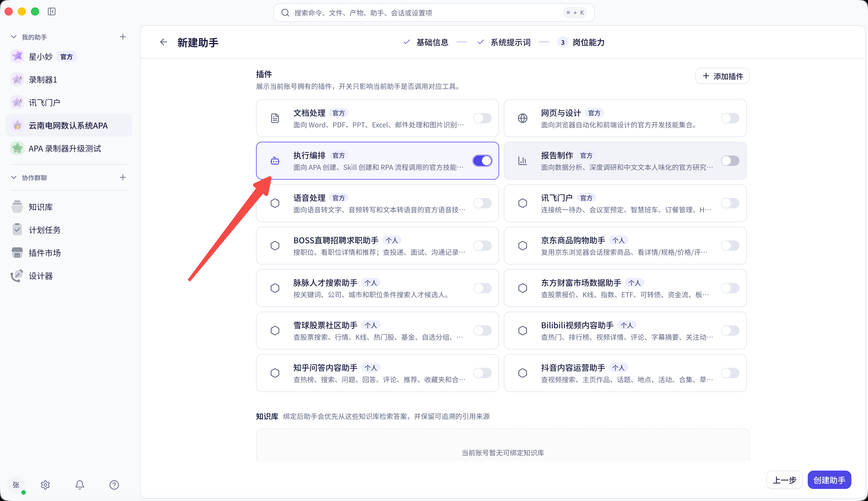Click 添加插件 button

(722, 76)
